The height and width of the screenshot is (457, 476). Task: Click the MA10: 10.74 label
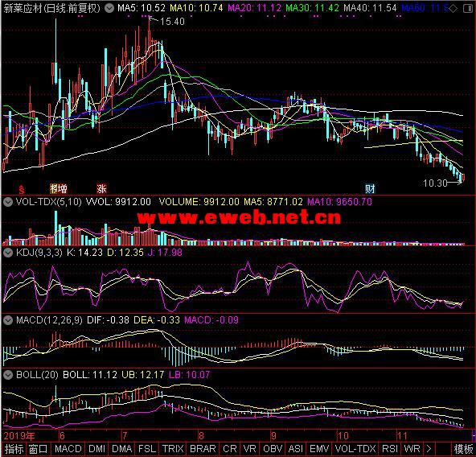click(x=196, y=8)
